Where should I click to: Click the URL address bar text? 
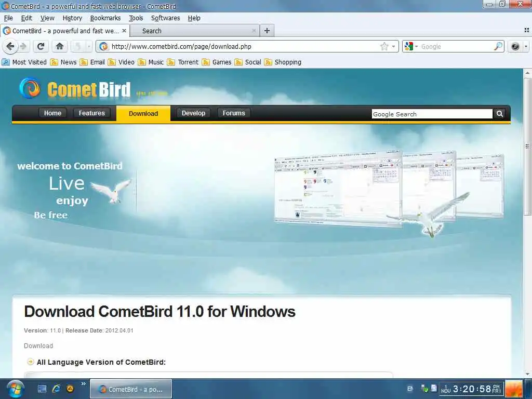coord(181,46)
